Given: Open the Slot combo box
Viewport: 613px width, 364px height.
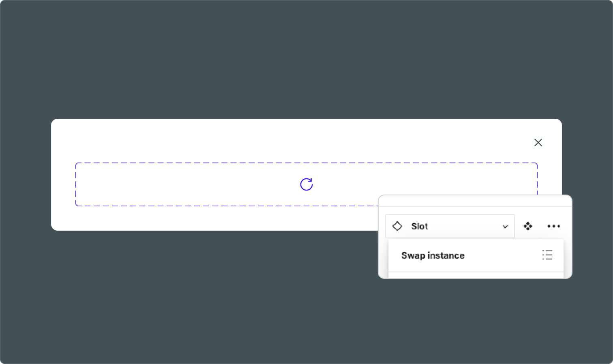Looking at the screenshot, I should (450, 226).
